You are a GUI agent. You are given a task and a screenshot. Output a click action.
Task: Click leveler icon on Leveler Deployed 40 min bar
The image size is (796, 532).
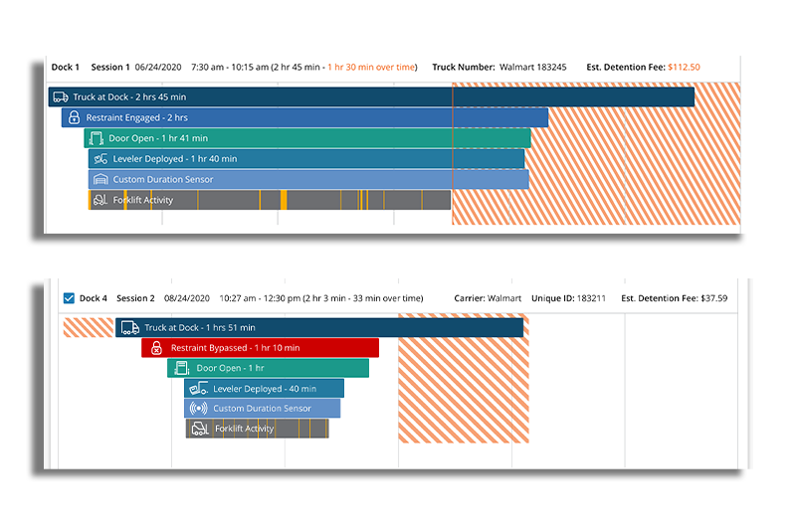pos(199,389)
